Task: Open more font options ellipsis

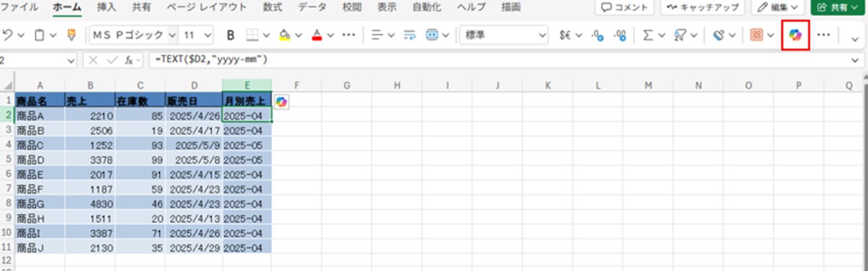Action: coord(348,35)
